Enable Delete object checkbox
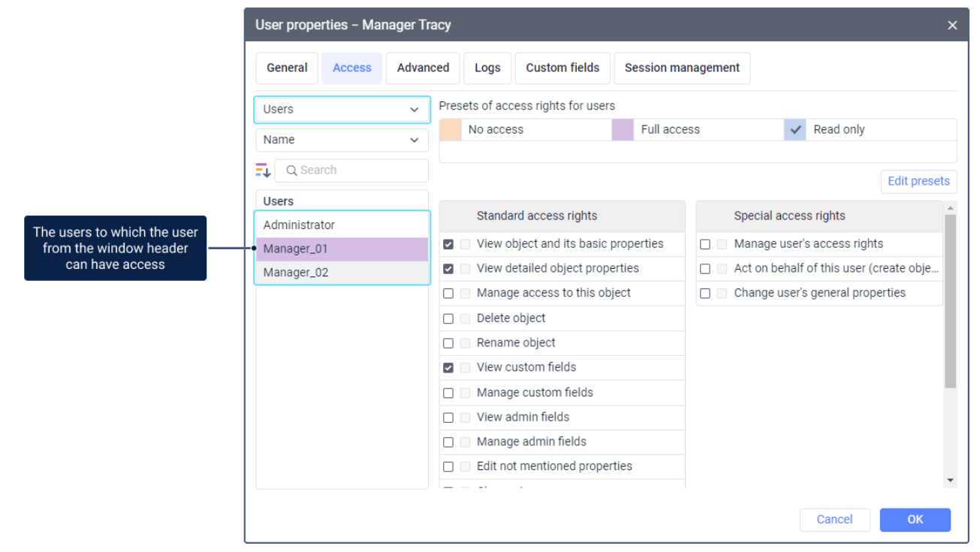This screenshot has height=552, width=980. pos(448,318)
